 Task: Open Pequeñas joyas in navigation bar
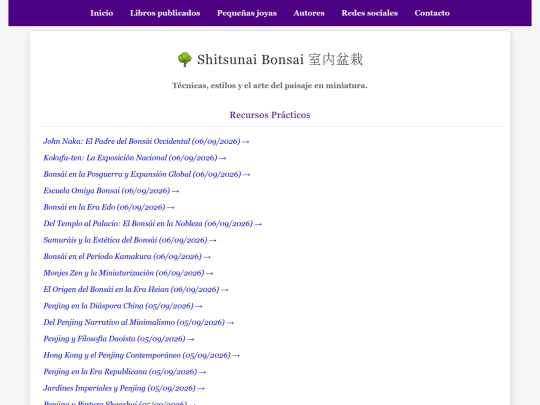click(x=247, y=13)
